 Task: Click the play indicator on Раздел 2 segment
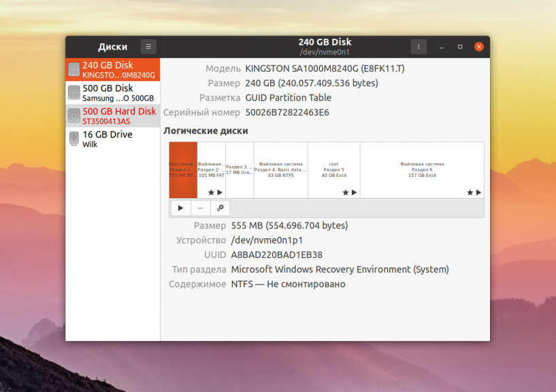point(218,193)
